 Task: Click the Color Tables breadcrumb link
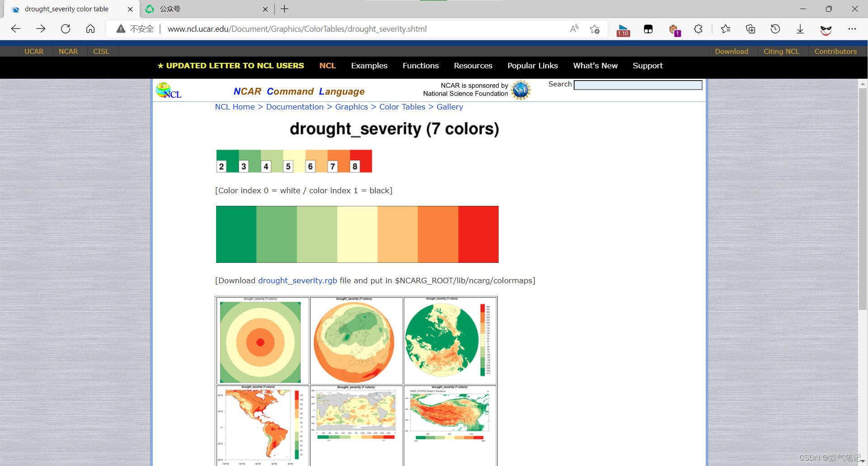pyautogui.click(x=402, y=107)
